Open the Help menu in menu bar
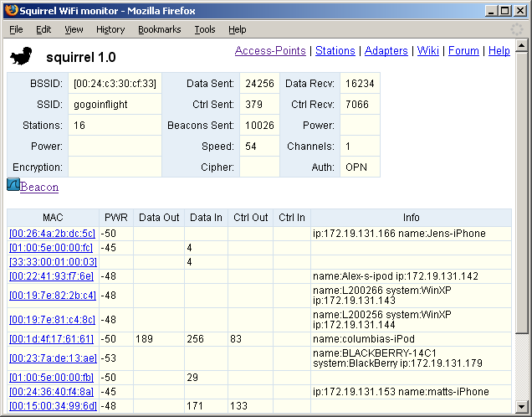532x417 pixels. 238,29
